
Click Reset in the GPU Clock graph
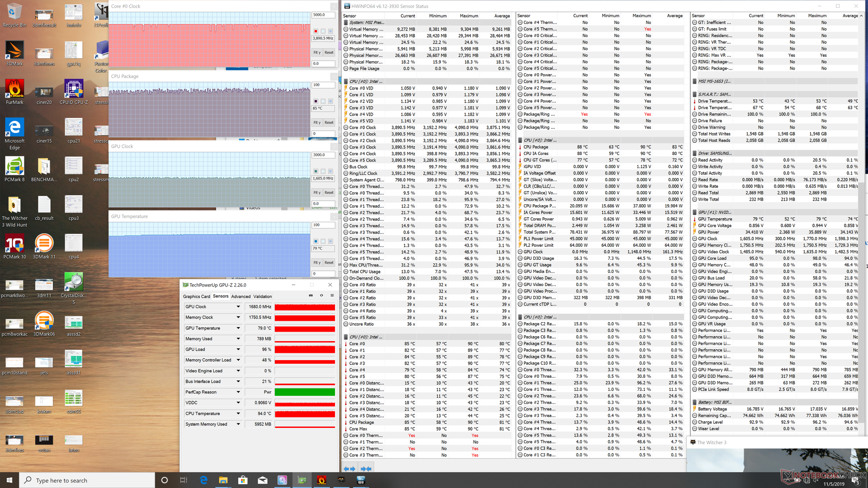[x=329, y=192]
